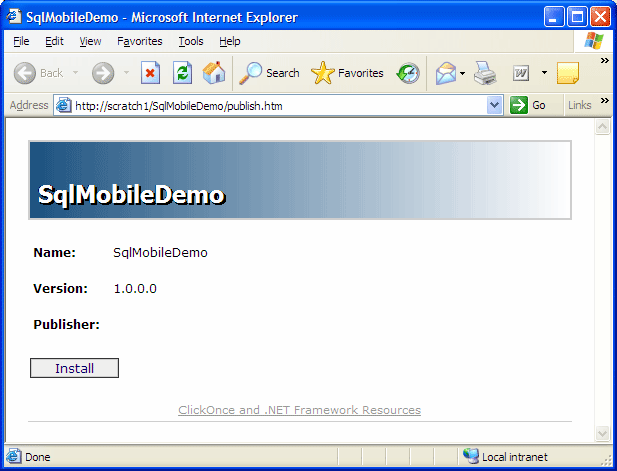This screenshot has width=617, height=471.
Task: Click the Install button
Action: (74, 368)
